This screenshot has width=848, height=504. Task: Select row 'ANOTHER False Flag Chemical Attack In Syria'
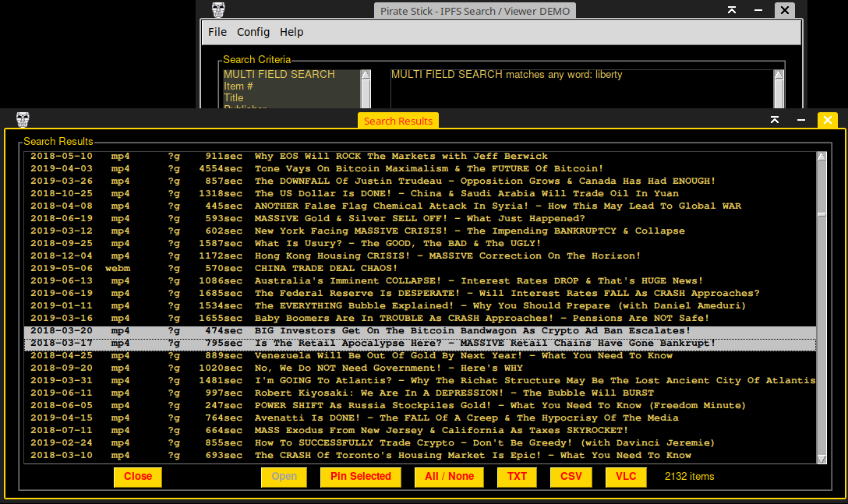pyautogui.click(x=420, y=206)
